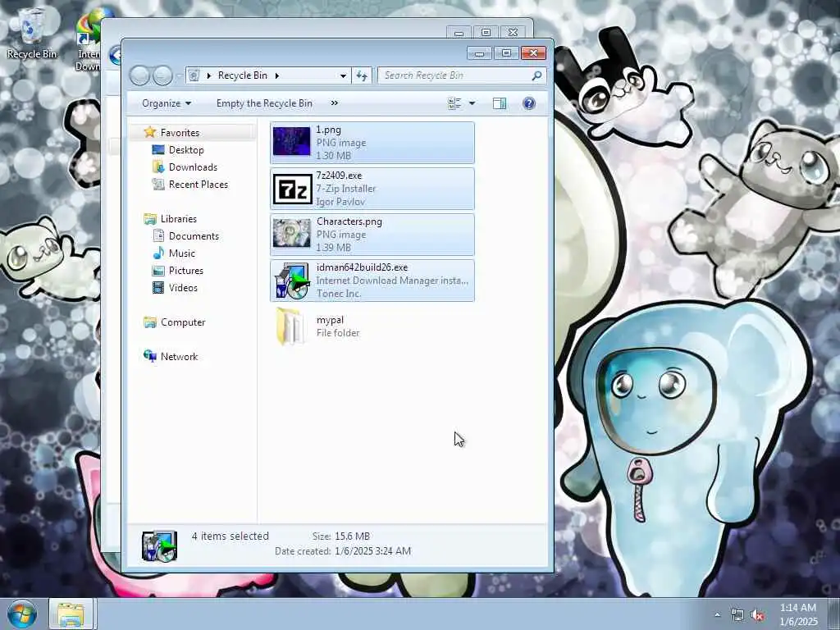Click the idman642build26.exe file name

click(362, 267)
